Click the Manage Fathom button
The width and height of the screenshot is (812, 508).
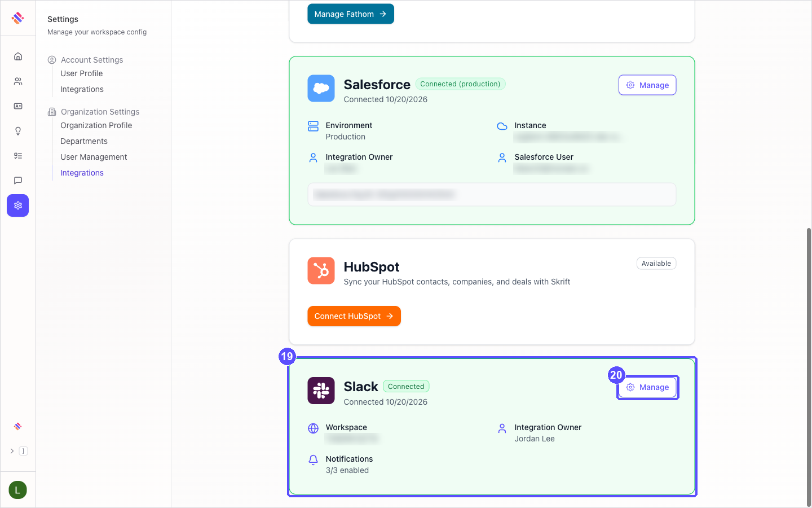pos(350,14)
